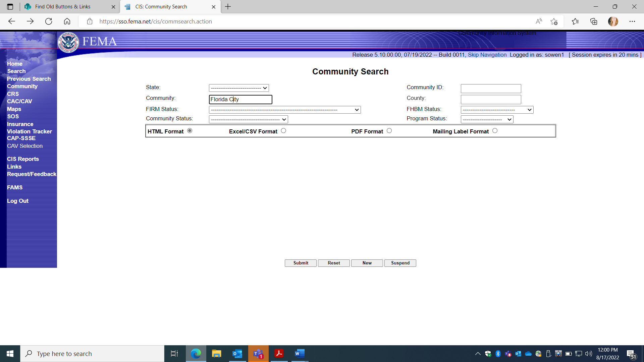Image resolution: width=644 pixels, height=362 pixels.
Task: Expand the State dropdown
Action: (x=239, y=88)
